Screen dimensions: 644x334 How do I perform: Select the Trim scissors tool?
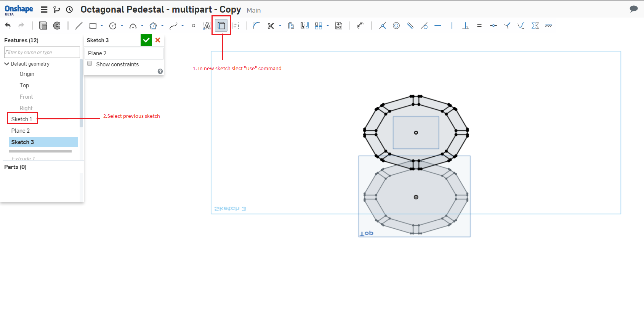point(271,26)
